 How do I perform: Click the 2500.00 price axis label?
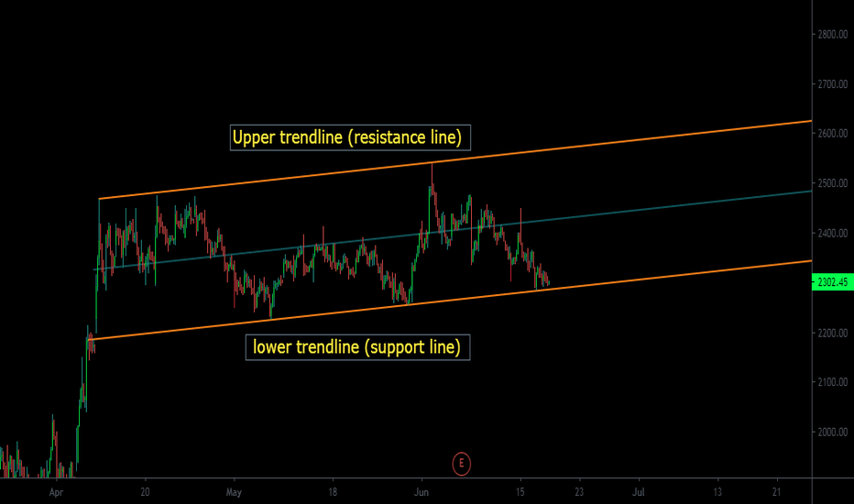coord(832,183)
